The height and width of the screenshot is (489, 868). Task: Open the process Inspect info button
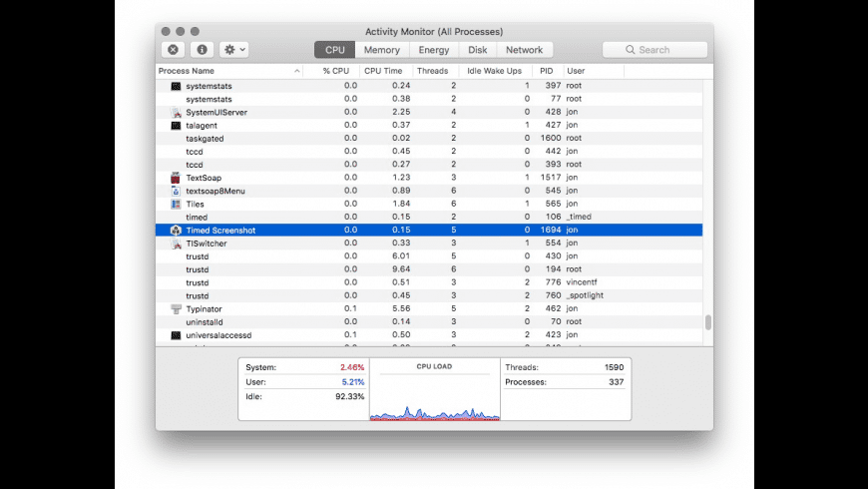(x=203, y=50)
